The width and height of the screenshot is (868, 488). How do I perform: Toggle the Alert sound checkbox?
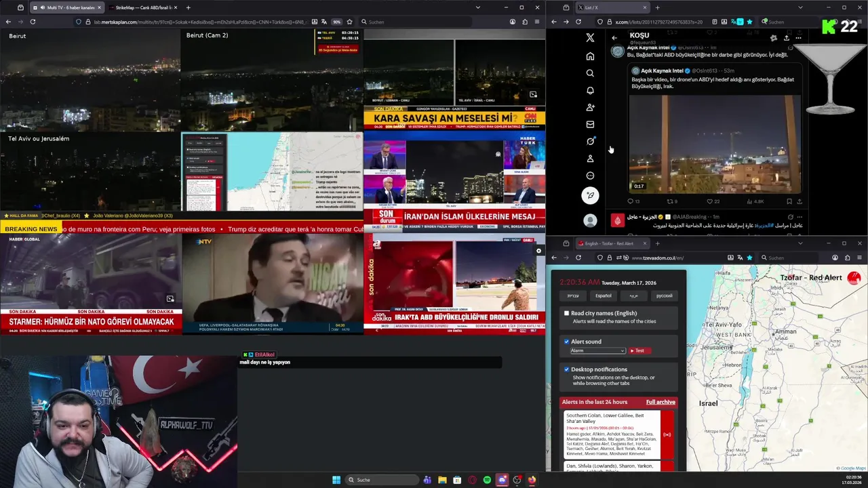[567, 342]
